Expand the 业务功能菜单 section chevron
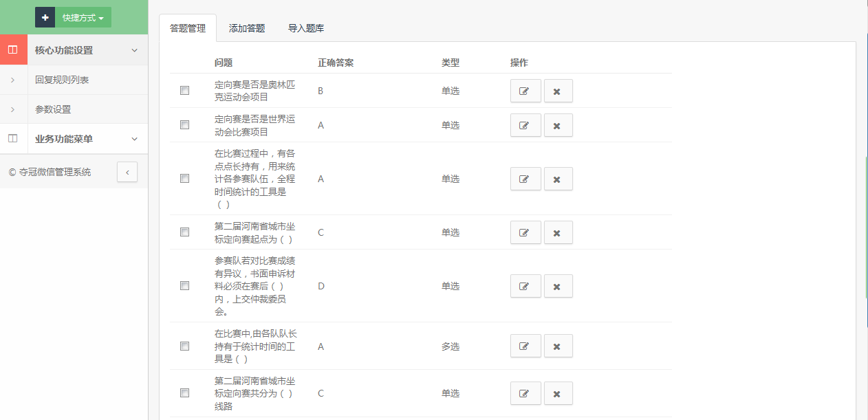Viewport: 868px width, 420px height. coord(135,139)
